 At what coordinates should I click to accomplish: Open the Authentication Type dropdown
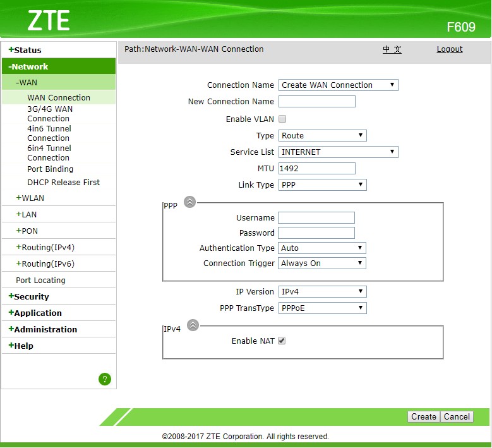tap(322, 248)
